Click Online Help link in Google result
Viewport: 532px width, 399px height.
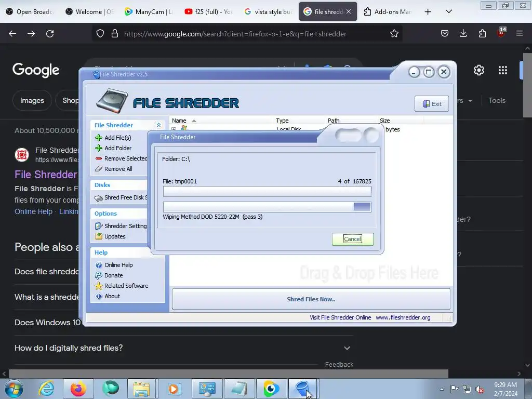point(33,211)
